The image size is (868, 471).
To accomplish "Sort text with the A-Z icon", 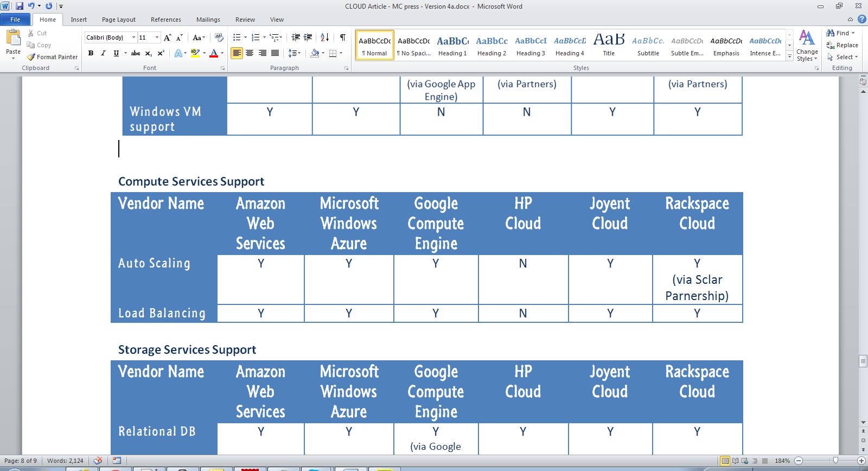I will [325, 37].
